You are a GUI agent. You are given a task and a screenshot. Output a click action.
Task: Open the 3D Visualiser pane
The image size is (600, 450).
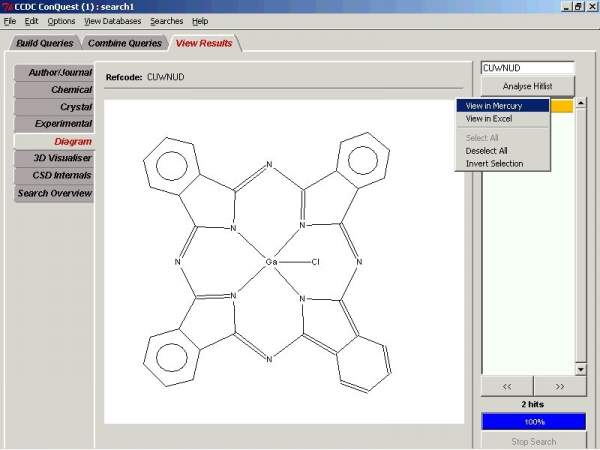coord(54,158)
